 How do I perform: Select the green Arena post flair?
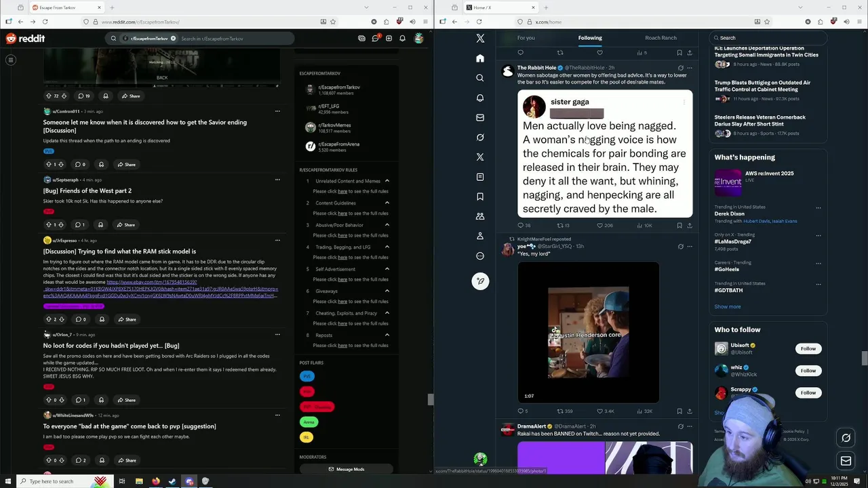309,422
